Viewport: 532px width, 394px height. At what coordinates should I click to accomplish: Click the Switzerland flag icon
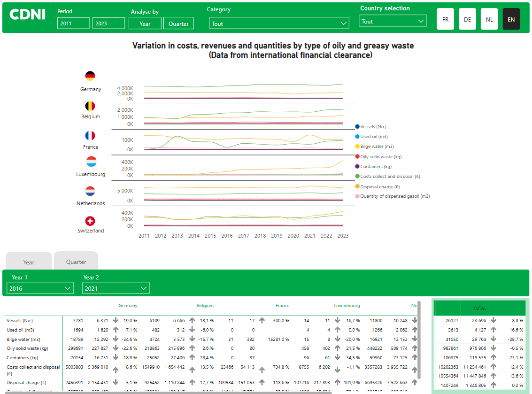[x=90, y=221]
